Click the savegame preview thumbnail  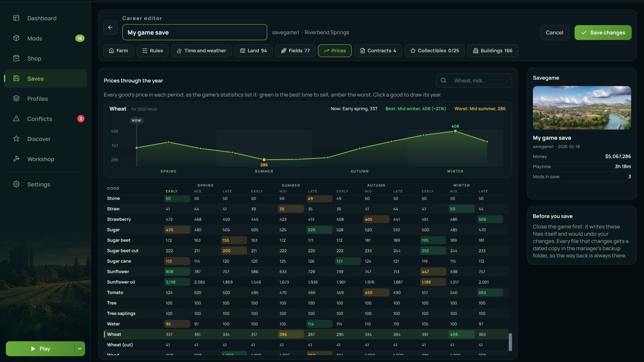pyautogui.click(x=582, y=108)
